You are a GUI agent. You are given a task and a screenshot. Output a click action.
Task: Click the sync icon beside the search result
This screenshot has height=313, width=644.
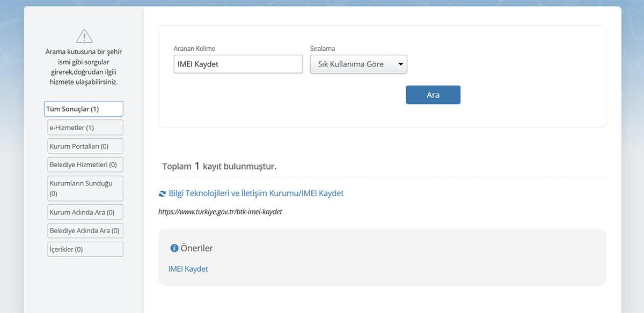click(x=162, y=193)
